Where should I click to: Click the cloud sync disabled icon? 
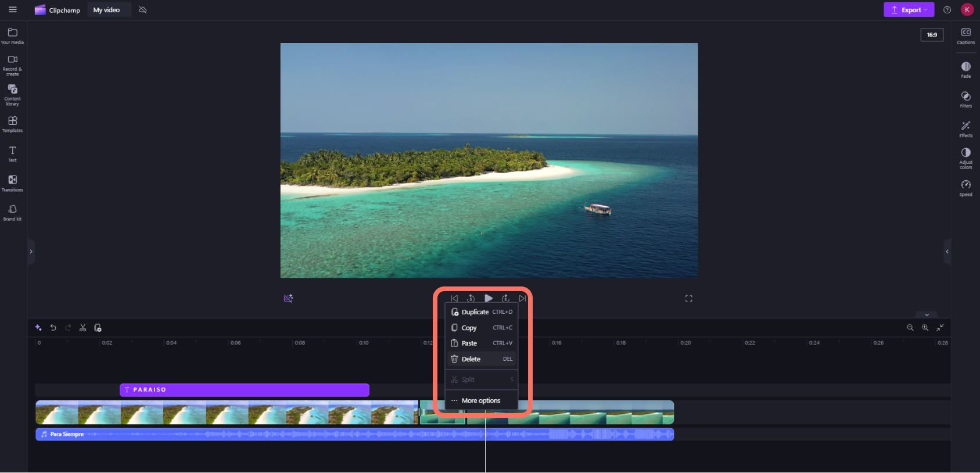pos(143,10)
